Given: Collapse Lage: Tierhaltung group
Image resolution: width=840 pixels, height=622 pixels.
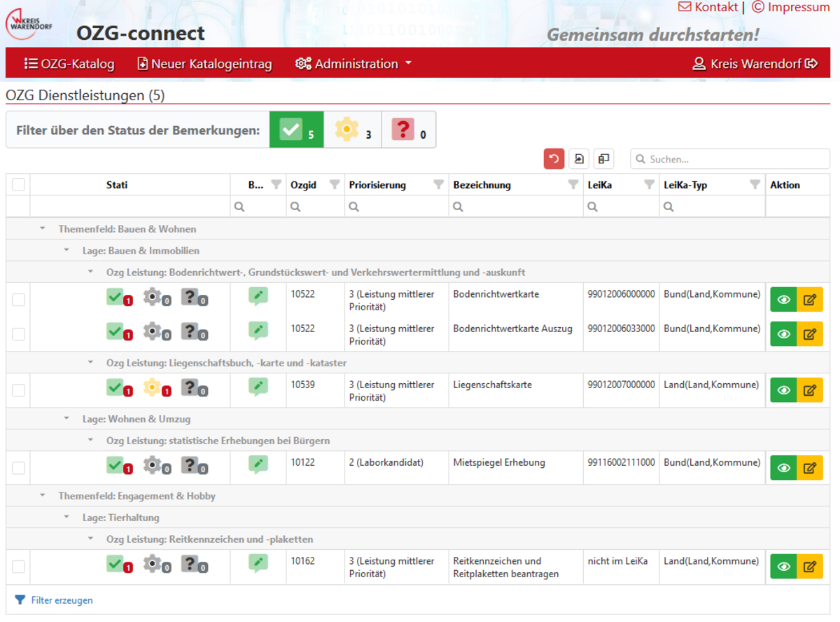Looking at the screenshot, I should tap(66, 518).
